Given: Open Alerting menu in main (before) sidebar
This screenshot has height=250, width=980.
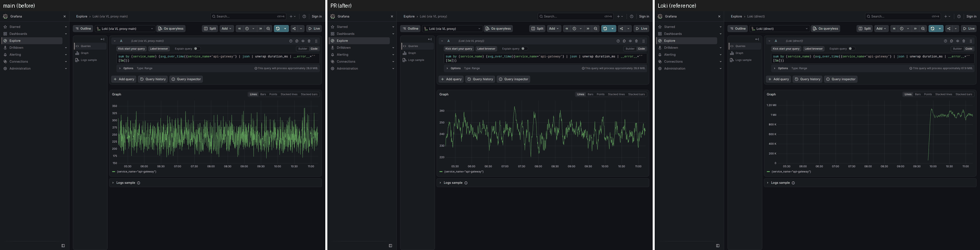Looking at the screenshot, I should (x=15, y=54).
